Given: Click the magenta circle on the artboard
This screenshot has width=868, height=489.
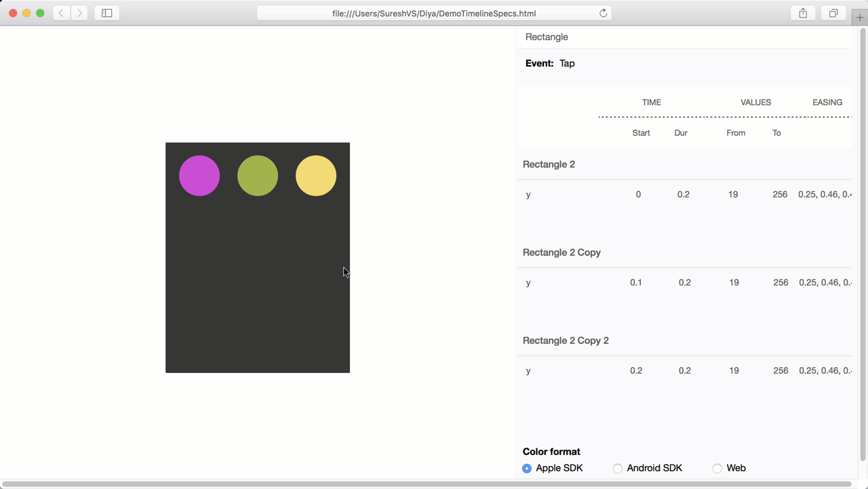Looking at the screenshot, I should 199,175.
